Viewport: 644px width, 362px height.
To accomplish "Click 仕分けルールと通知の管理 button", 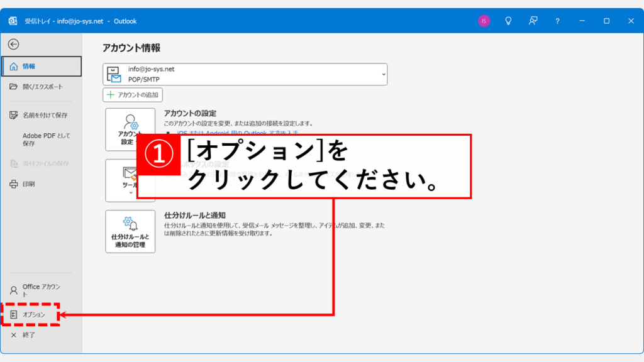I will 130,231.
